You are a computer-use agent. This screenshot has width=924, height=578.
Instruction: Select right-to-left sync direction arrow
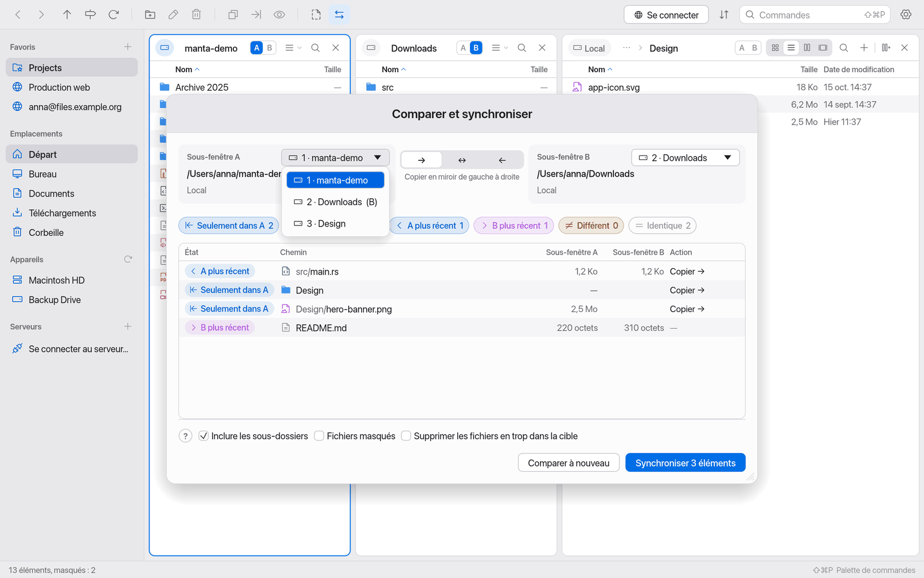point(502,160)
